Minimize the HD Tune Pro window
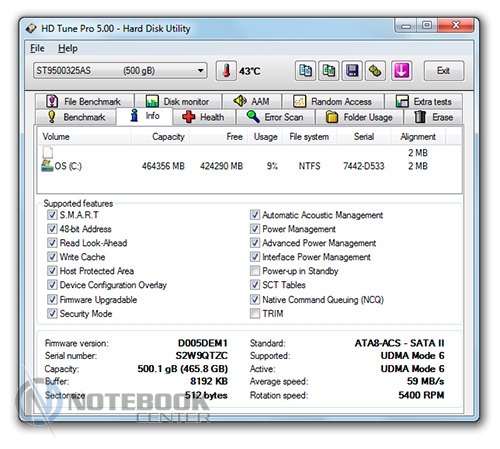 [x=406, y=25]
